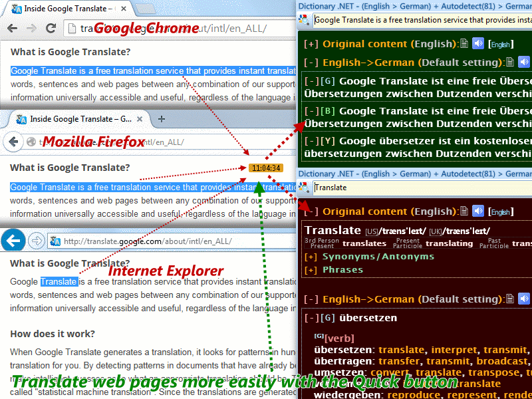
Task: Select the Firefox 'Inside Google Translate – G...' tab
Action: pyautogui.click(x=80, y=119)
